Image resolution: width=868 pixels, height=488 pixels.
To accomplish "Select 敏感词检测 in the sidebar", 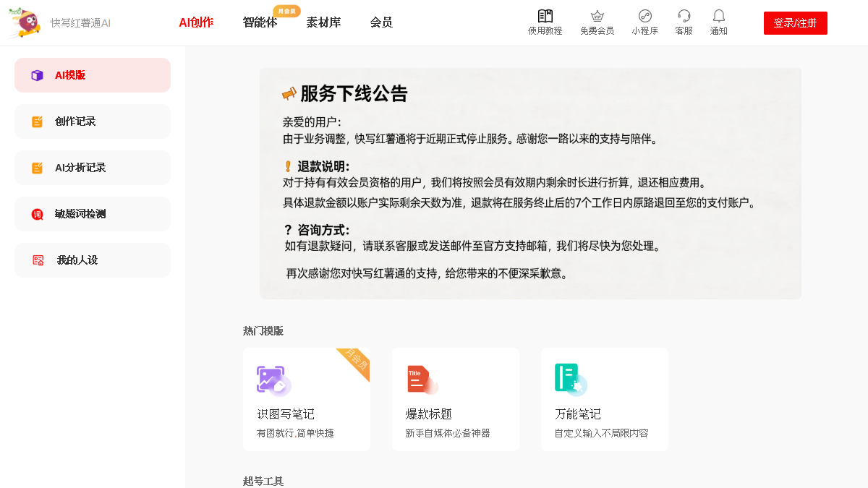I will pyautogui.click(x=93, y=214).
